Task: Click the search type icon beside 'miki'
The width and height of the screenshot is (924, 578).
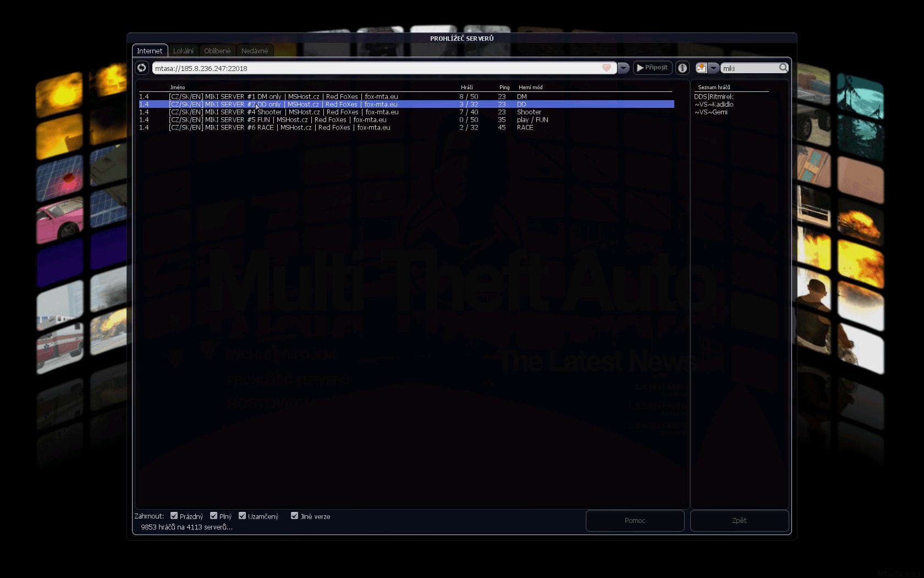Action: 701,68
